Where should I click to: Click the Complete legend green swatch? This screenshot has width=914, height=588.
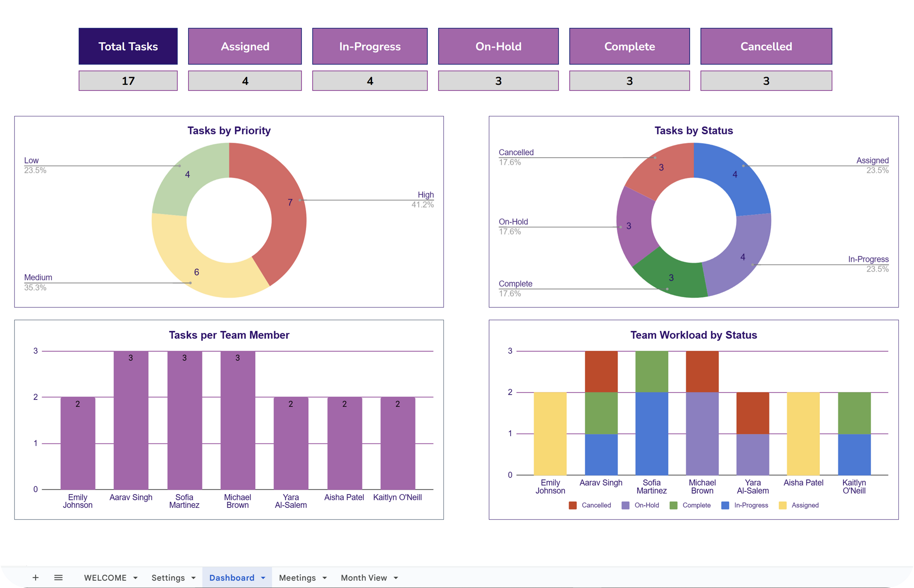point(673,505)
